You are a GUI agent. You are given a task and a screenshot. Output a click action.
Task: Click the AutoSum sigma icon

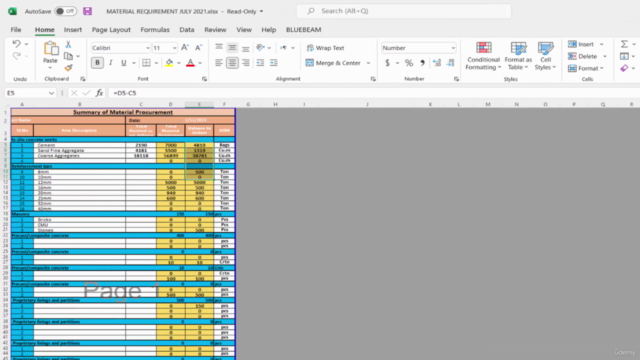pos(624,44)
